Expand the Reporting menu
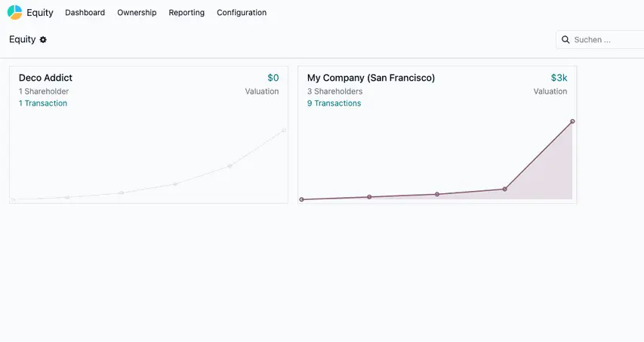 click(x=186, y=13)
